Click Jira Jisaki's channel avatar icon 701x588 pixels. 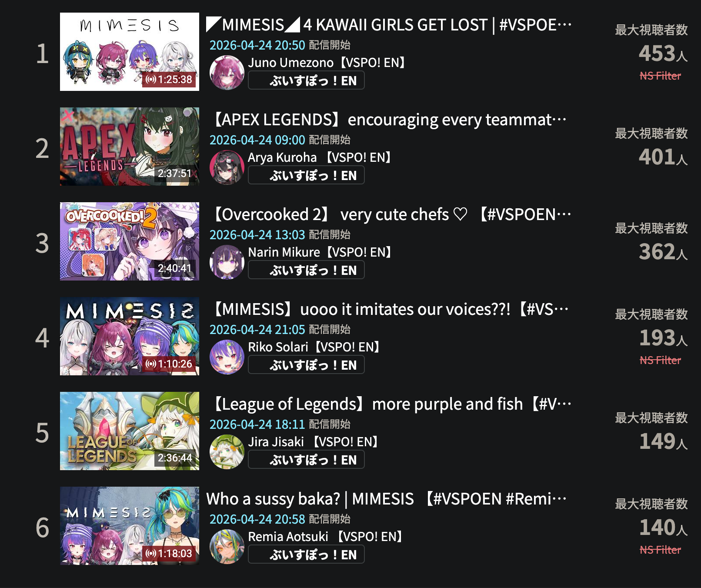[x=227, y=452]
